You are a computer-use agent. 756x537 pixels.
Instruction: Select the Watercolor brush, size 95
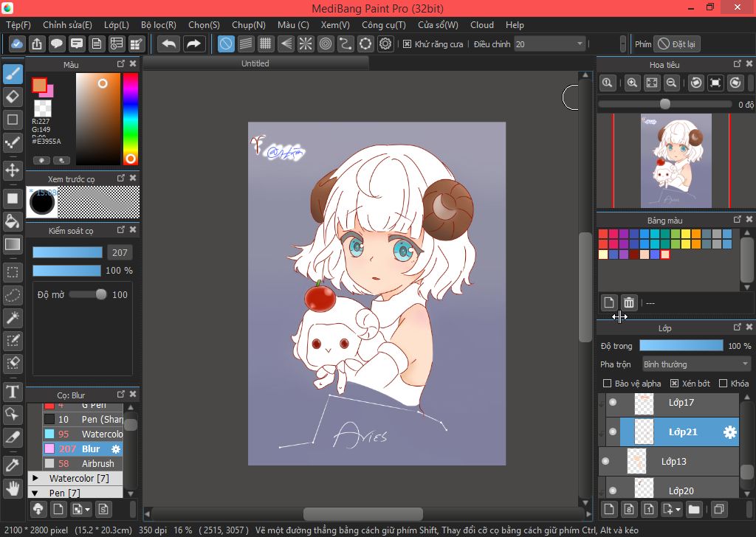click(83, 434)
